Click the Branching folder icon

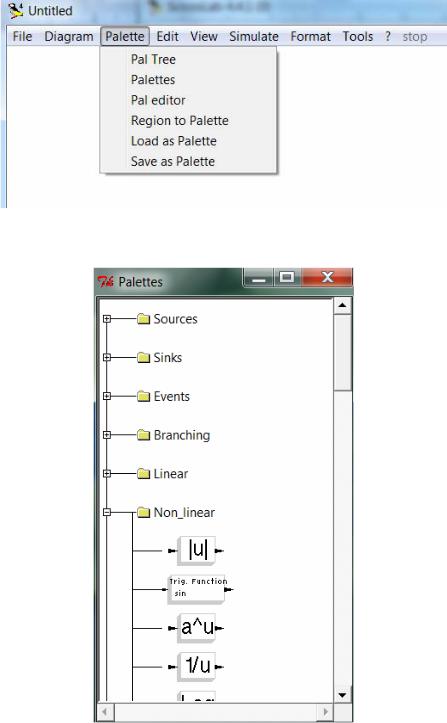pyautogui.click(x=143, y=435)
